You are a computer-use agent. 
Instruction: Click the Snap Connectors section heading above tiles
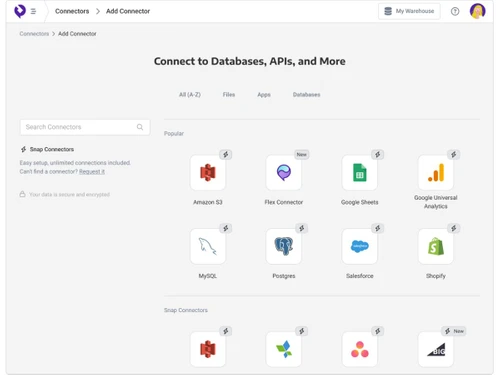[186, 310]
